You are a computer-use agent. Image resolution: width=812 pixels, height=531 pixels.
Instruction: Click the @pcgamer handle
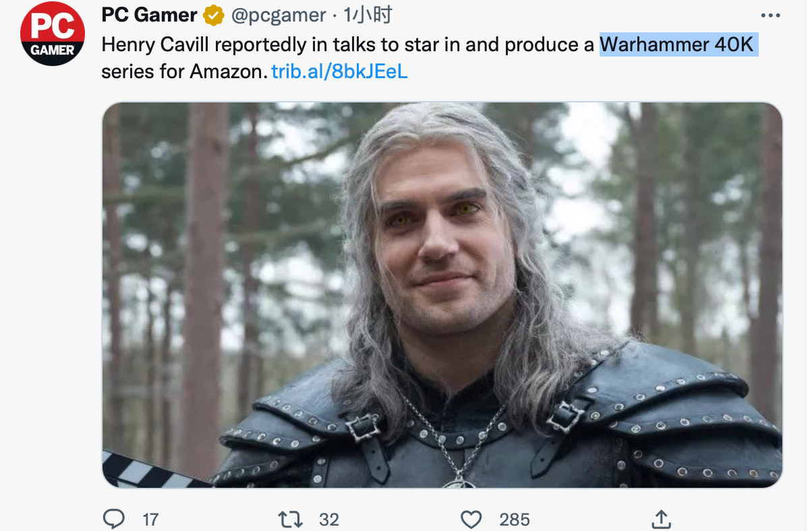pos(279,15)
